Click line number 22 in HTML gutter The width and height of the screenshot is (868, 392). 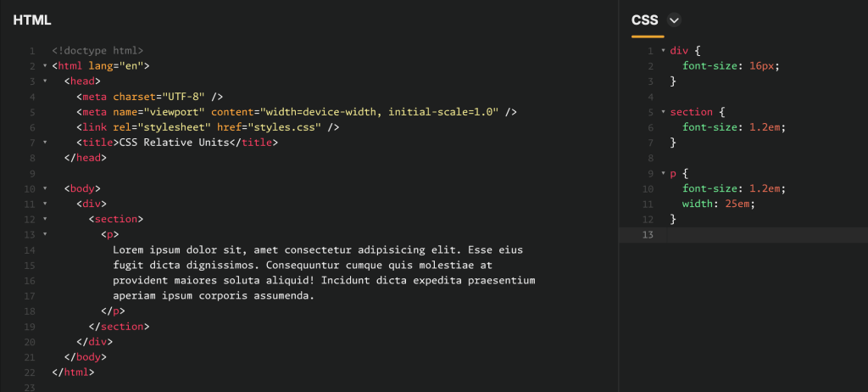click(30, 372)
